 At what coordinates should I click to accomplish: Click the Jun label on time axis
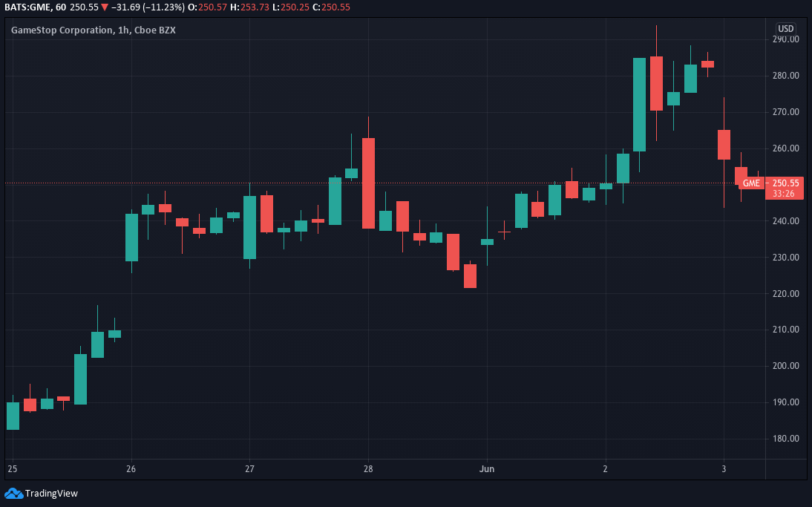pos(487,469)
